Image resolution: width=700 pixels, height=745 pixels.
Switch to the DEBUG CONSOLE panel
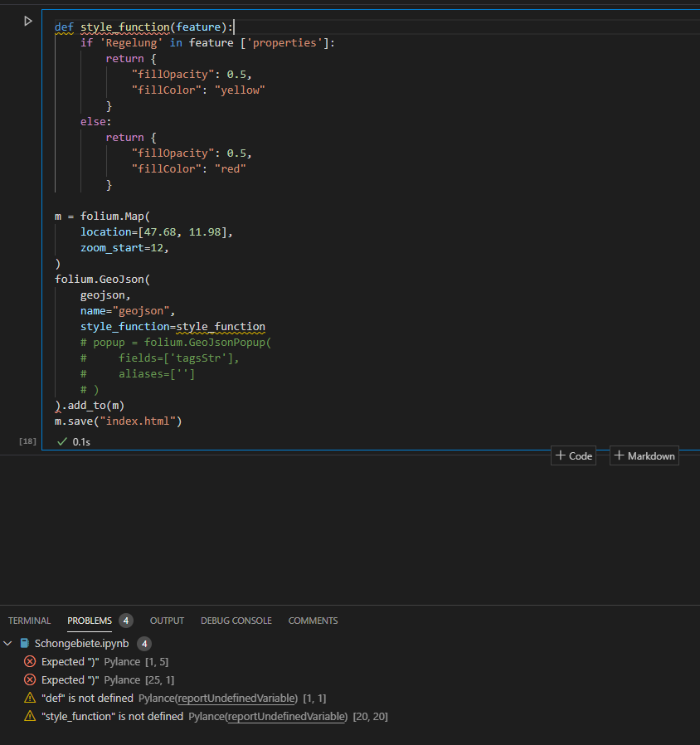tap(236, 620)
